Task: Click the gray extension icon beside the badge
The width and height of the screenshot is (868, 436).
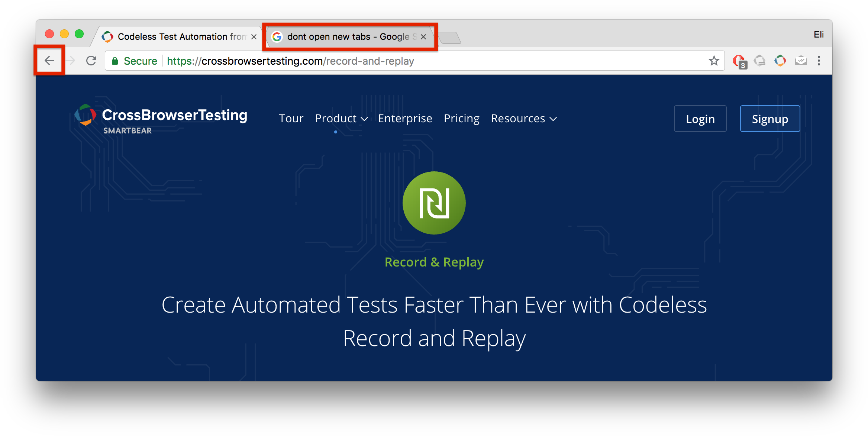Action: pyautogui.click(x=759, y=61)
